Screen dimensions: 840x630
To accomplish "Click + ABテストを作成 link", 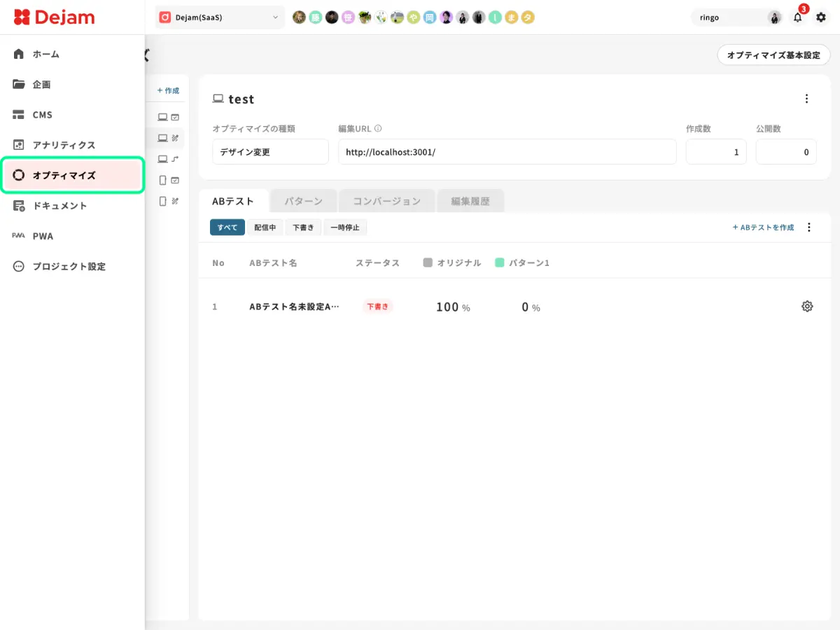I will (763, 227).
